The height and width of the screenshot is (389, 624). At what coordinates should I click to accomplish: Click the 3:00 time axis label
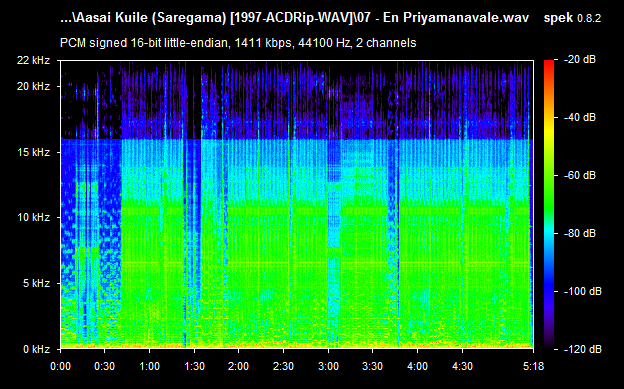tap(328, 366)
